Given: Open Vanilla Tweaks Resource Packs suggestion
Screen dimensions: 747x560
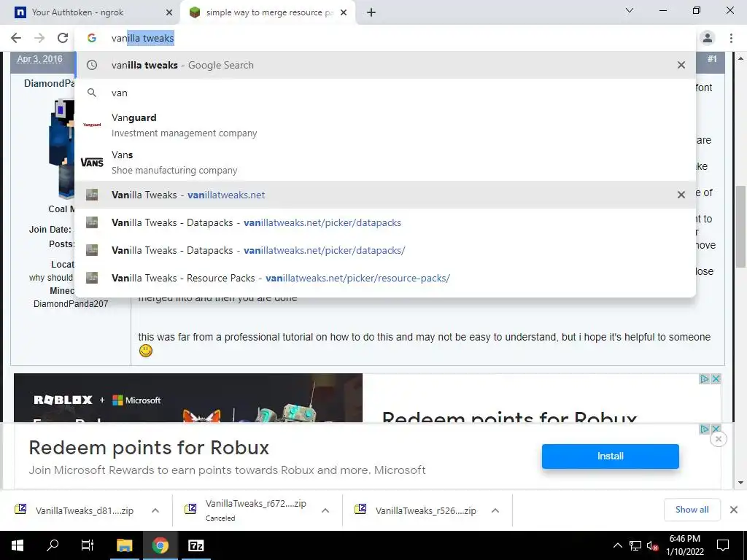Looking at the screenshot, I should (x=385, y=278).
